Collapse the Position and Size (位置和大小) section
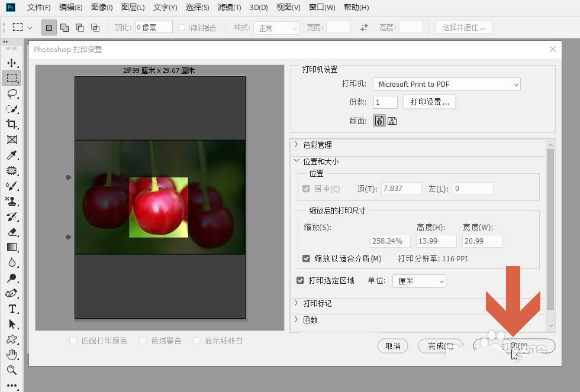The image size is (580, 392). [x=297, y=161]
